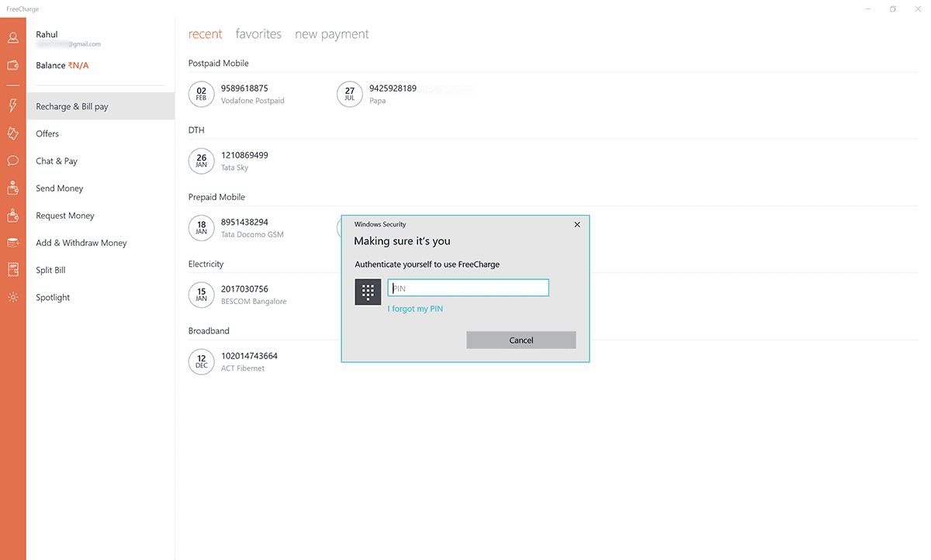
Task: Focus the PIN input field
Action: point(468,289)
